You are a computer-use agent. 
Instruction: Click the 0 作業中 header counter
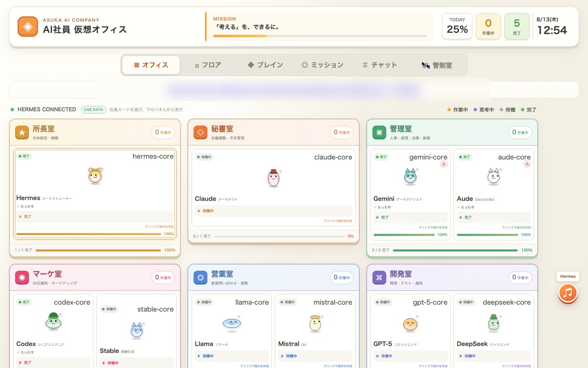pos(488,26)
